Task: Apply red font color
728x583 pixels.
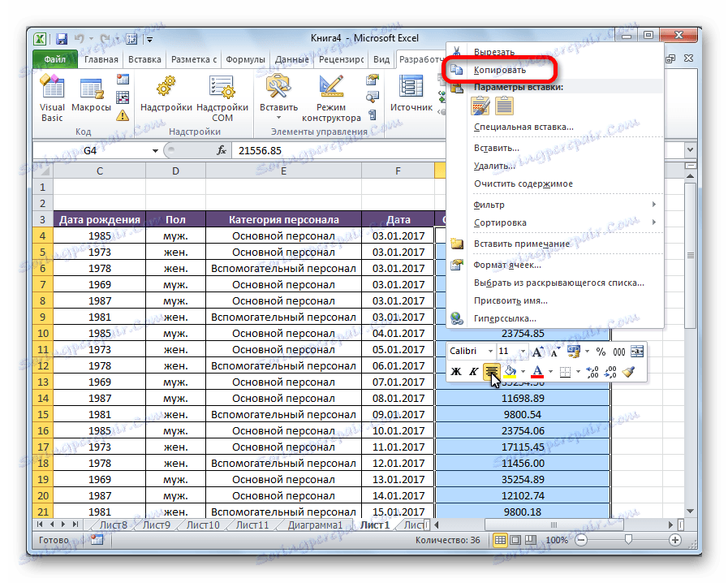Action: tap(537, 372)
